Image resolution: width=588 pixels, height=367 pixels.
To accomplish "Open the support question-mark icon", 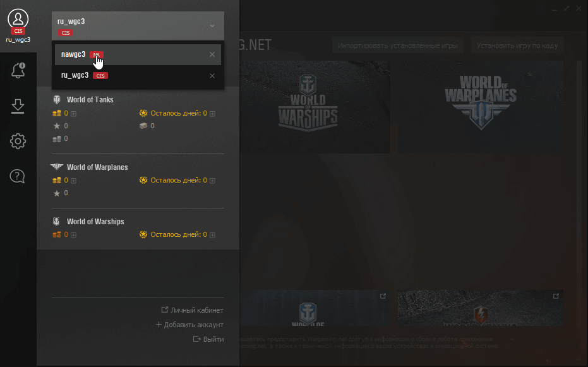I will (17, 176).
